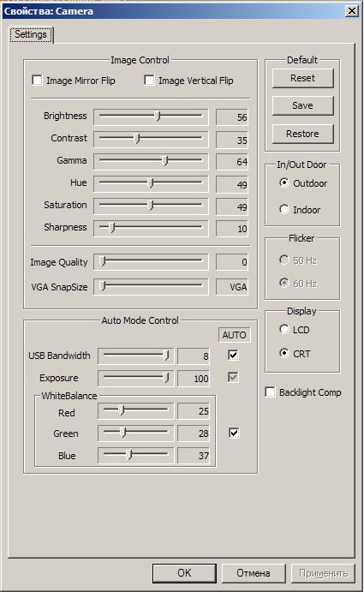The image size is (364, 592).
Task: Open the Settings tab
Action: click(31, 34)
